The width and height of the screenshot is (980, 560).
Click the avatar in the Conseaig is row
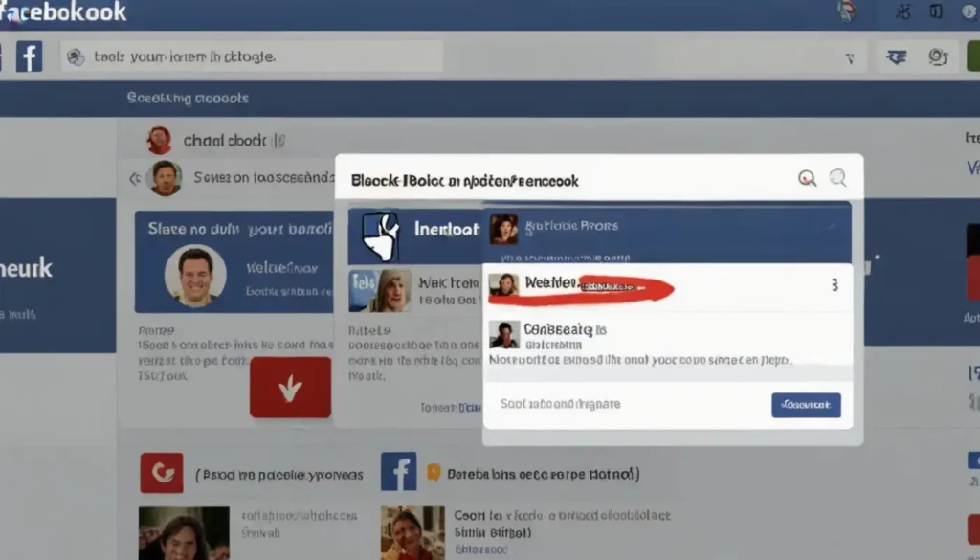pyautogui.click(x=503, y=335)
